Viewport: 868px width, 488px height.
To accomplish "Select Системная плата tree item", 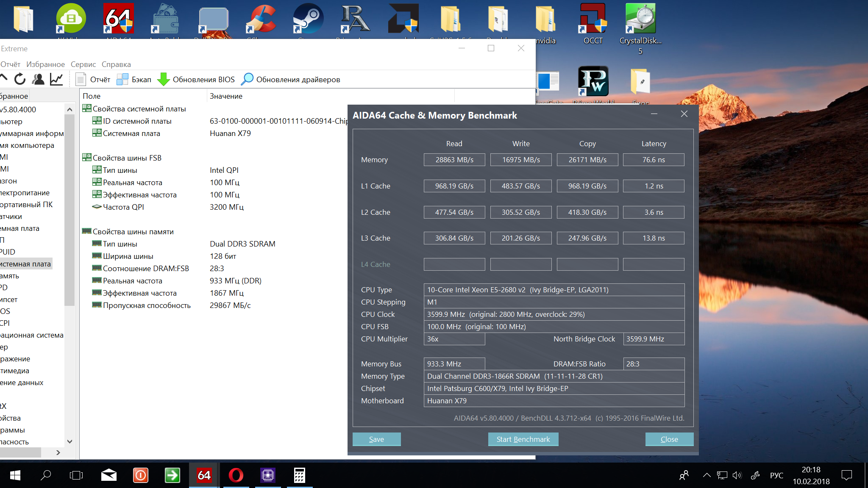I will [25, 264].
